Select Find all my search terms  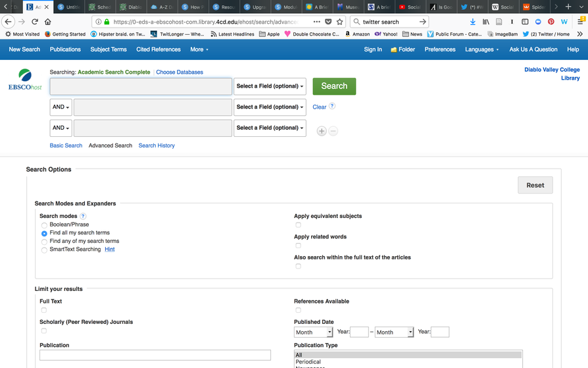point(44,233)
